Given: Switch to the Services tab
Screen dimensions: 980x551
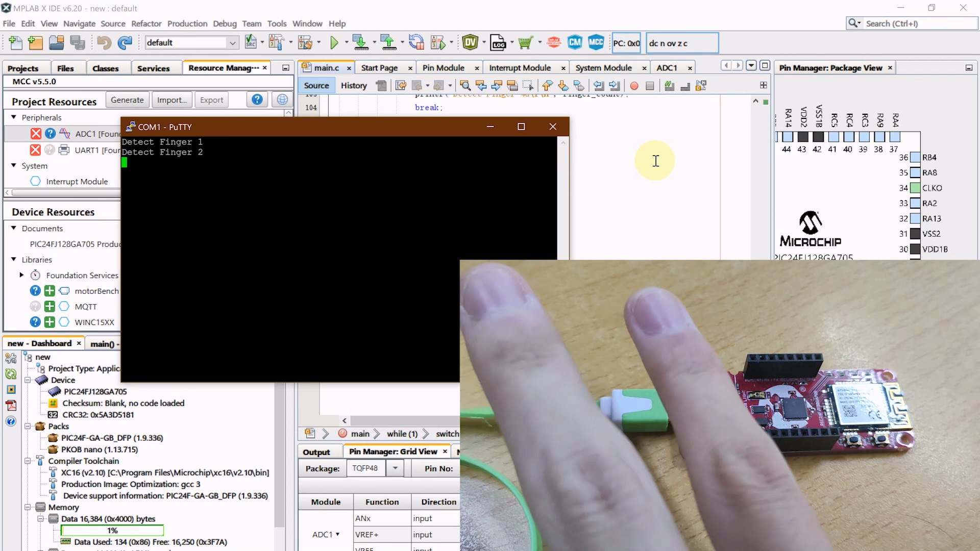Looking at the screenshot, I should (153, 68).
